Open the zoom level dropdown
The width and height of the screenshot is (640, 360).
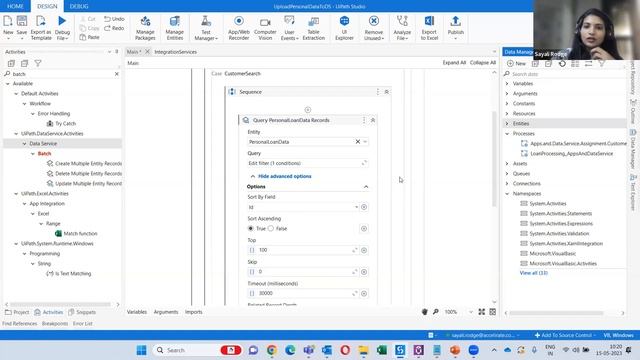(471, 312)
